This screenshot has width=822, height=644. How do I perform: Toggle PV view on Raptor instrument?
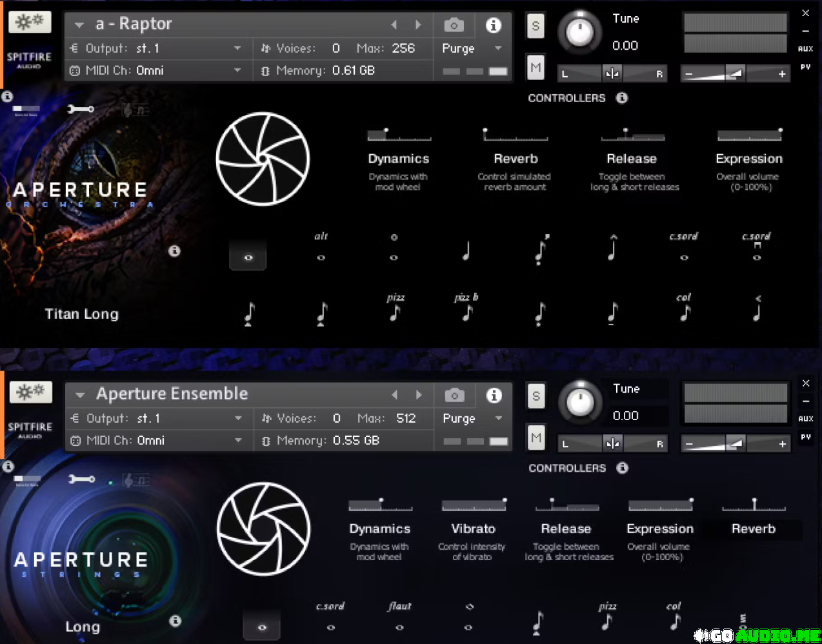pos(805,67)
